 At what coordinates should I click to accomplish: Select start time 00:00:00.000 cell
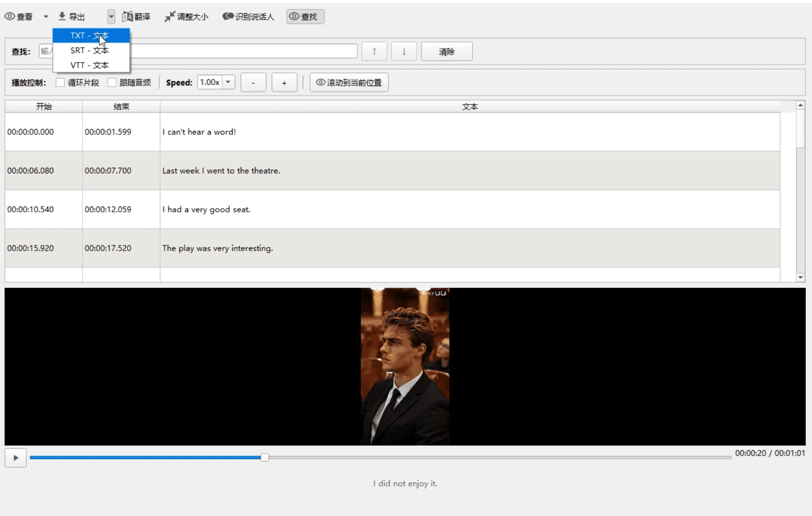tap(44, 132)
